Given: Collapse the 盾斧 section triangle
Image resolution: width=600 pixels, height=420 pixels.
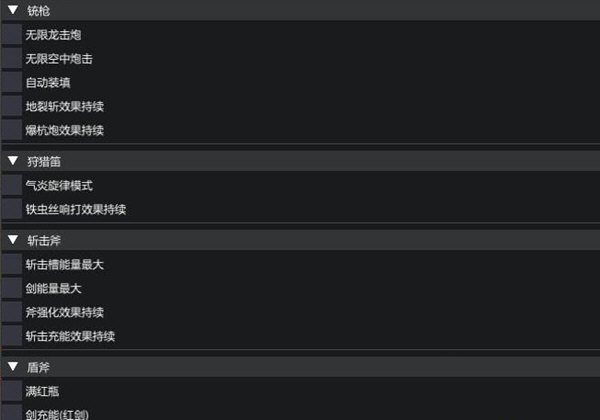Looking at the screenshot, I should point(13,367).
